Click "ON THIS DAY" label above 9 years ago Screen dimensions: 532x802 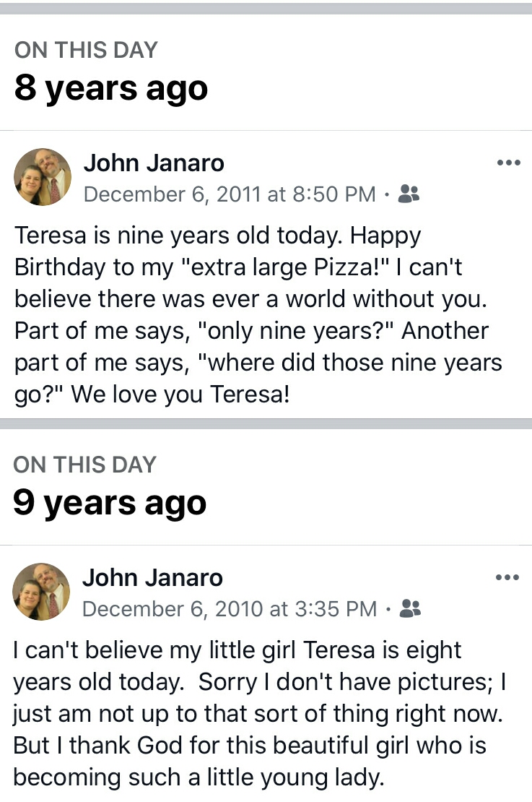pyautogui.click(x=85, y=465)
